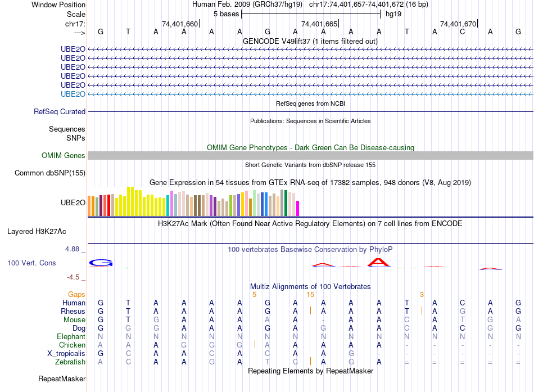Click the gap count 15

click(310, 295)
